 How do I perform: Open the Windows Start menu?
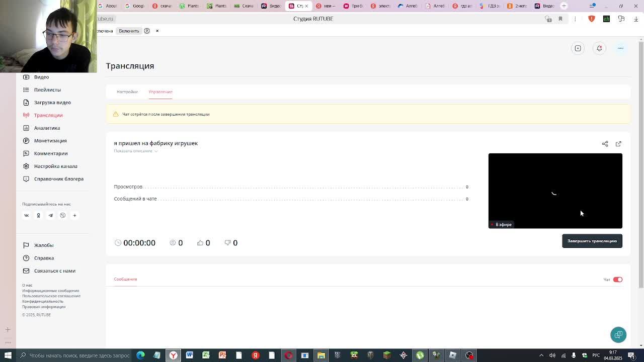(8, 355)
